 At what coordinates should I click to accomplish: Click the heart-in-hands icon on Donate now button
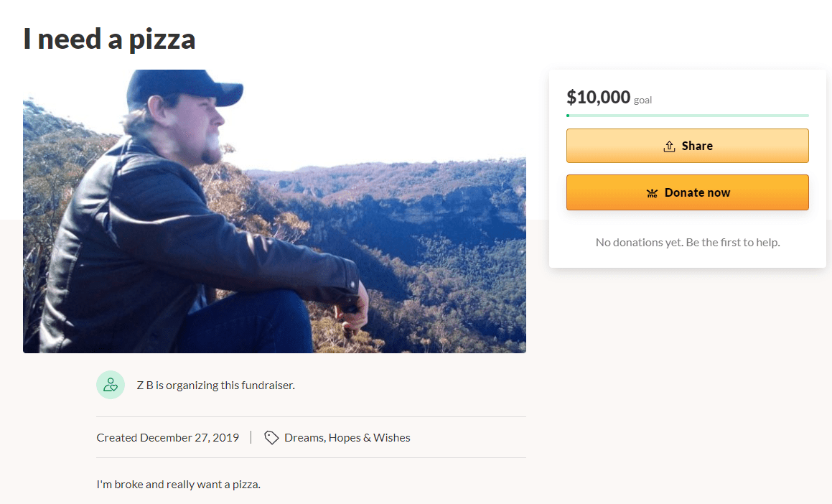point(652,192)
